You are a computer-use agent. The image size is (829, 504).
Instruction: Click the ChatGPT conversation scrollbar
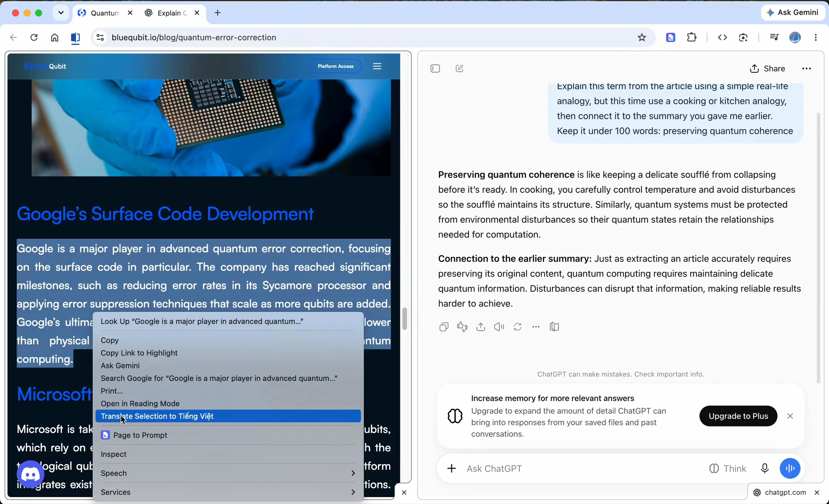818,248
